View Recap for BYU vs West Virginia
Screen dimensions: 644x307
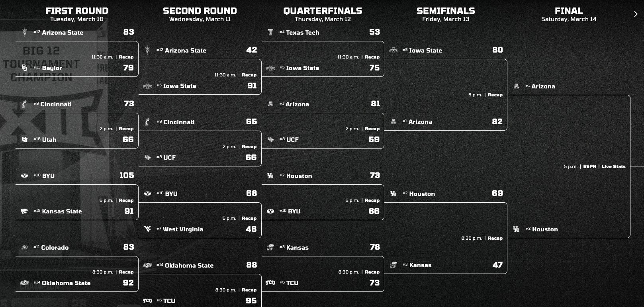click(249, 218)
